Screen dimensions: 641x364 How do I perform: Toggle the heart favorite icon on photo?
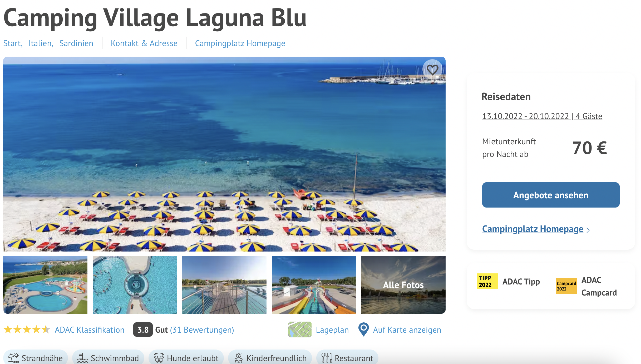[432, 70]
